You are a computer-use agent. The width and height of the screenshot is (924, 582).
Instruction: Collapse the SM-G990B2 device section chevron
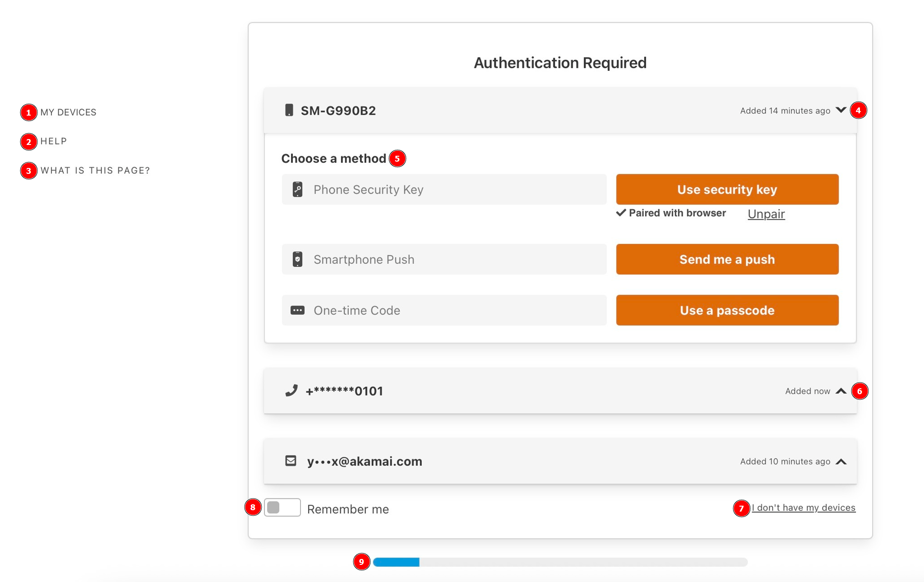tap(841, 110)
